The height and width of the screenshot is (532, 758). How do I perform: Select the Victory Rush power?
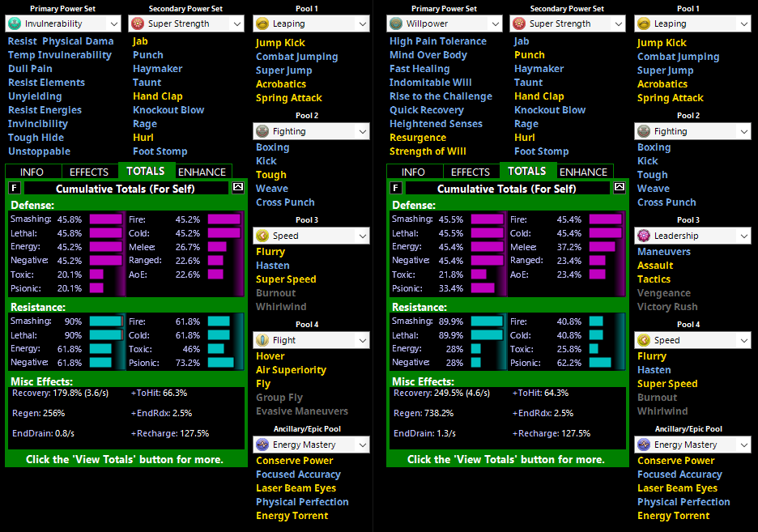[667, 307]
